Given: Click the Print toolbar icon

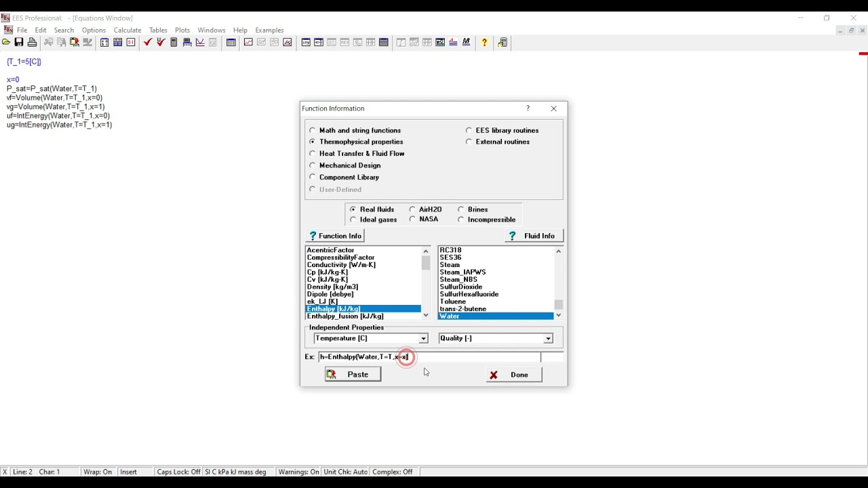Looking at the screenshot, I should point(32,42).
